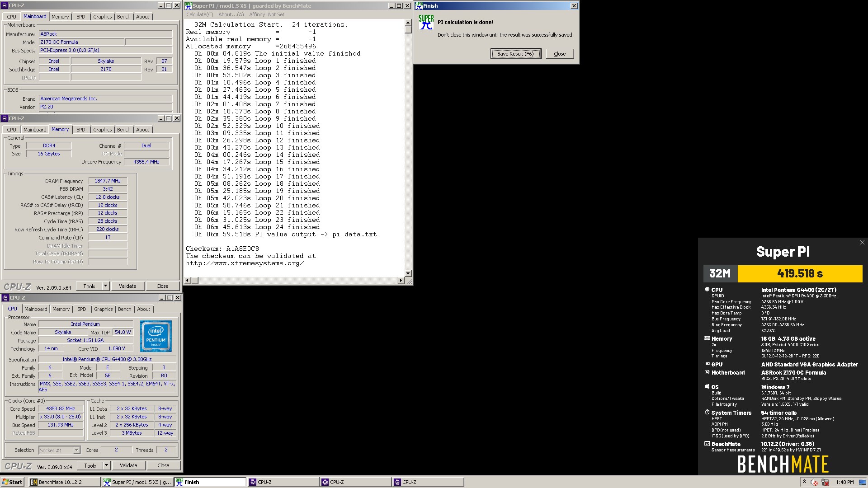Click the OS Windows icon in BenchMate panel

(x=707, y=387)
